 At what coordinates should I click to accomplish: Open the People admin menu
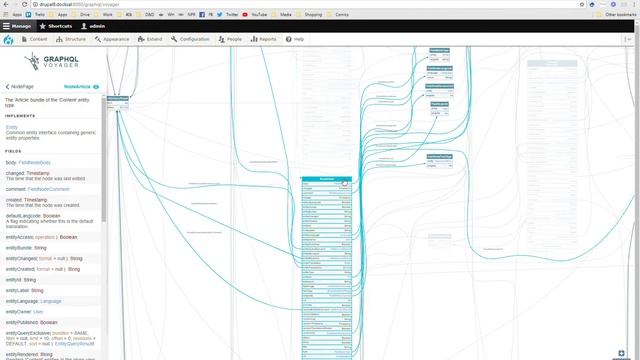(x=230, y=39)
